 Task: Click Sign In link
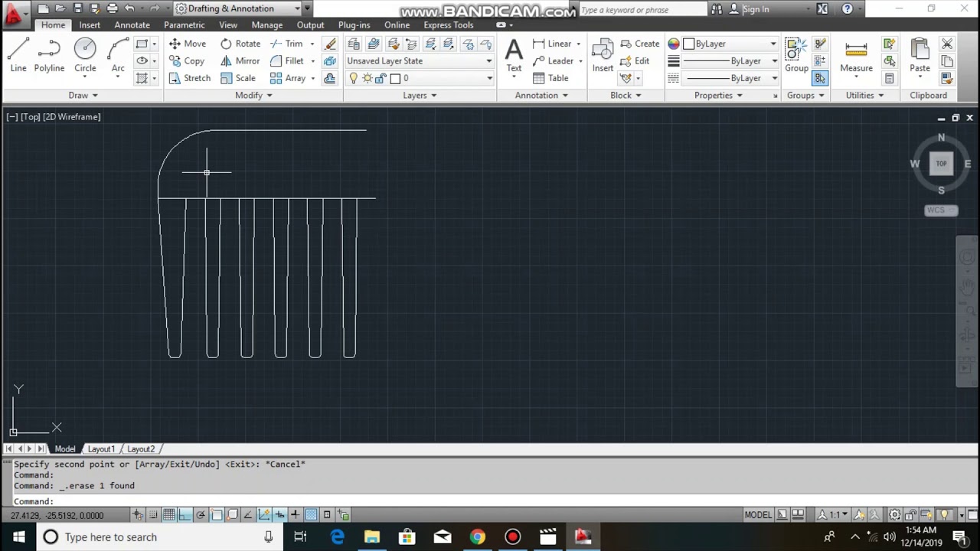(756, 9)
